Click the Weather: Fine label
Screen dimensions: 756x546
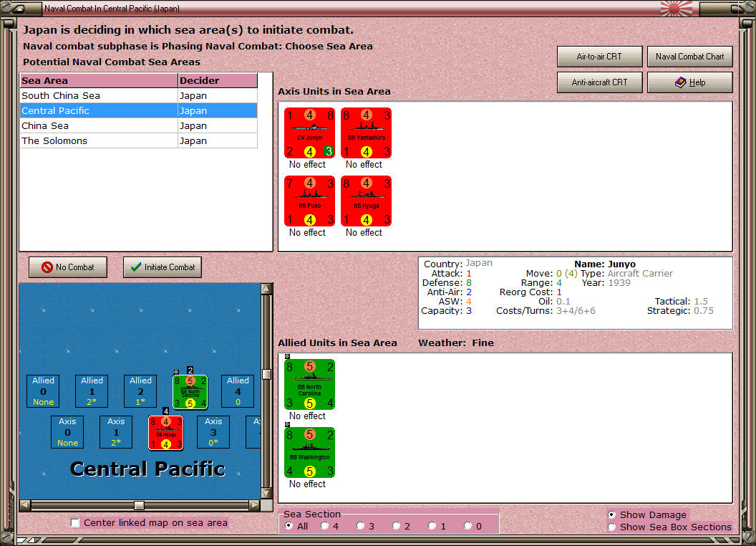point(456,343)
